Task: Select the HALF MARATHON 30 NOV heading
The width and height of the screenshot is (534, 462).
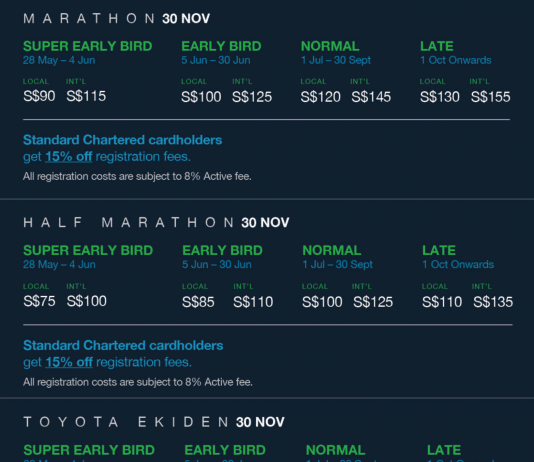Action: [156, 223]
